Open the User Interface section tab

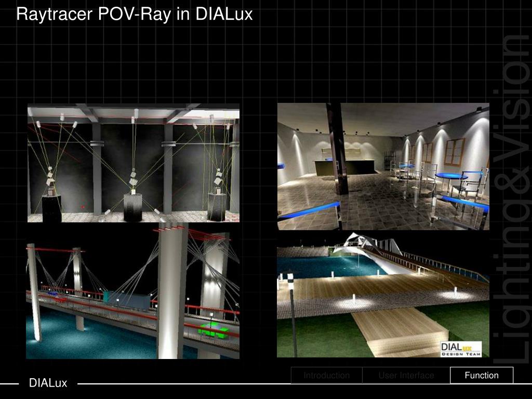click(406, 375)
